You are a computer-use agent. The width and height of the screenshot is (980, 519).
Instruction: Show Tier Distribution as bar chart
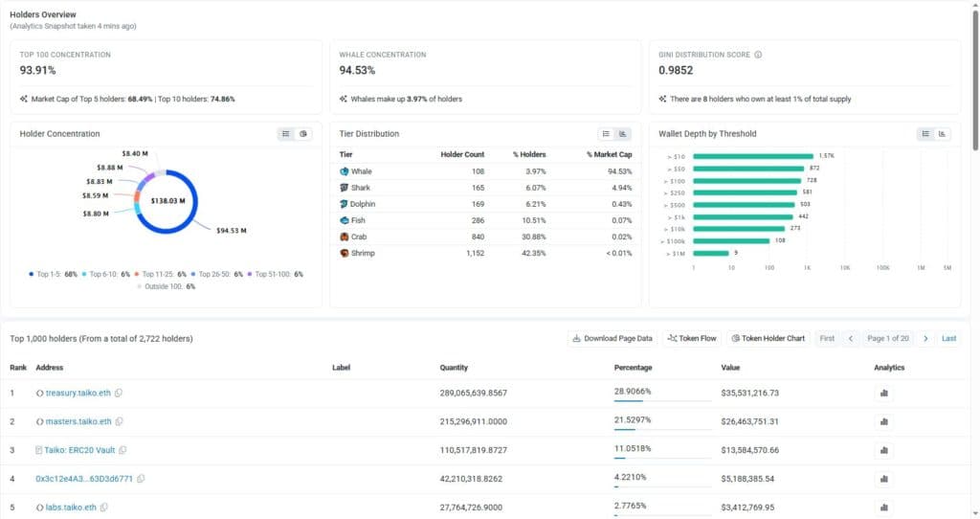tap(622, 134)
